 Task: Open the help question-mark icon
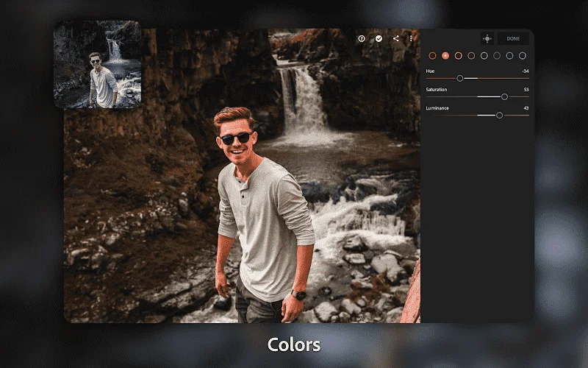(362, 39)
